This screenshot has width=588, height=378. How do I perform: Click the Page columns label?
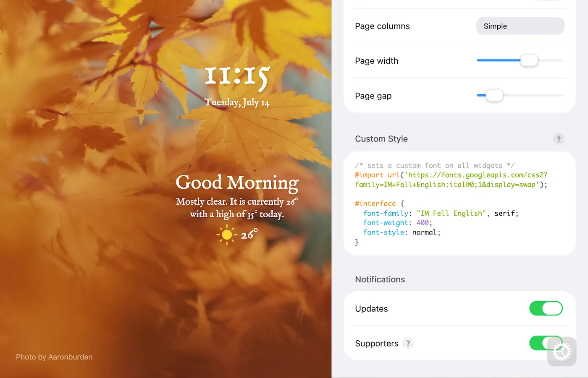click(382, 26)
